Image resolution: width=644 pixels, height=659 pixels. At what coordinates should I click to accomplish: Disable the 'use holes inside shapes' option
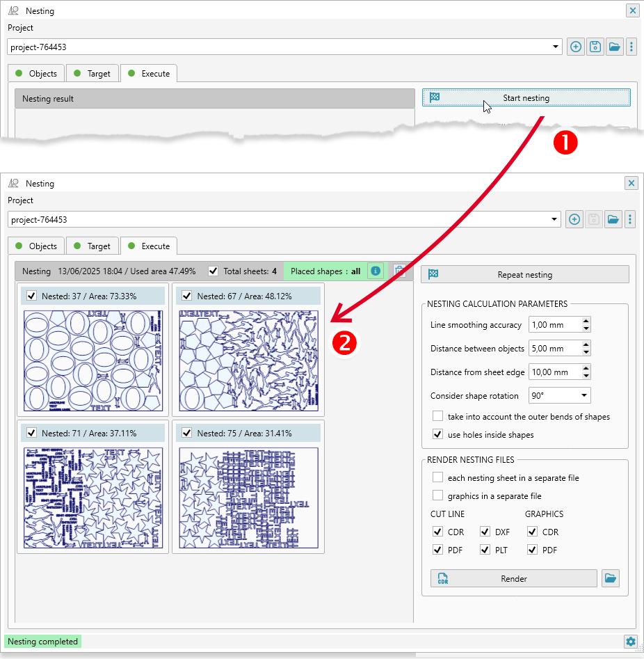[438, 434]
